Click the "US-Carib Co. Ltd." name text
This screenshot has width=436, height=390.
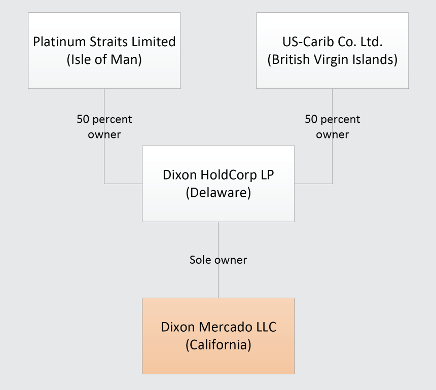[332, 42]
